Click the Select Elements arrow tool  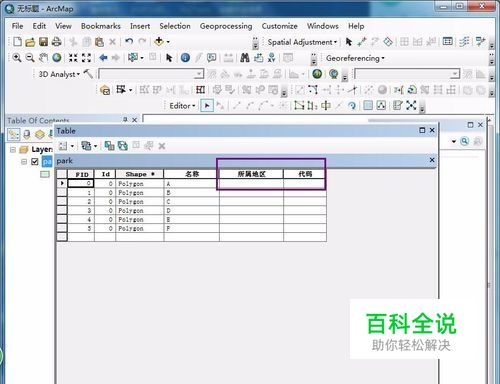[x=169, y=58]
